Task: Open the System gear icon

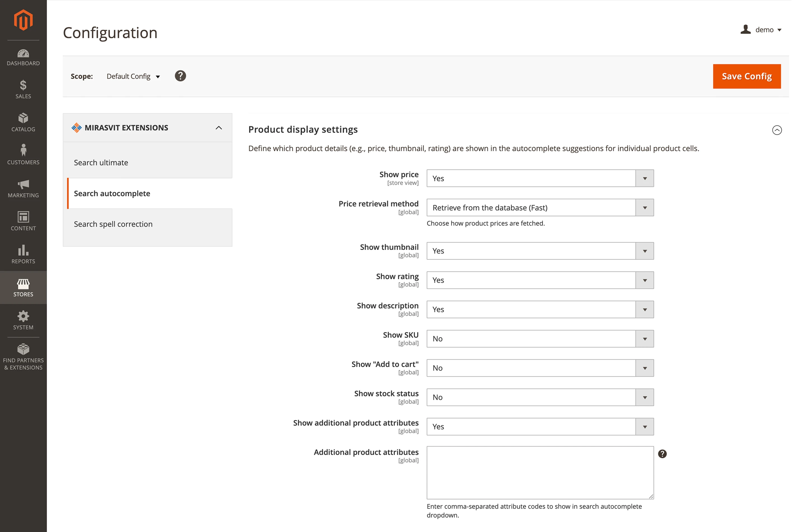Action: click(x=23, y=320)
